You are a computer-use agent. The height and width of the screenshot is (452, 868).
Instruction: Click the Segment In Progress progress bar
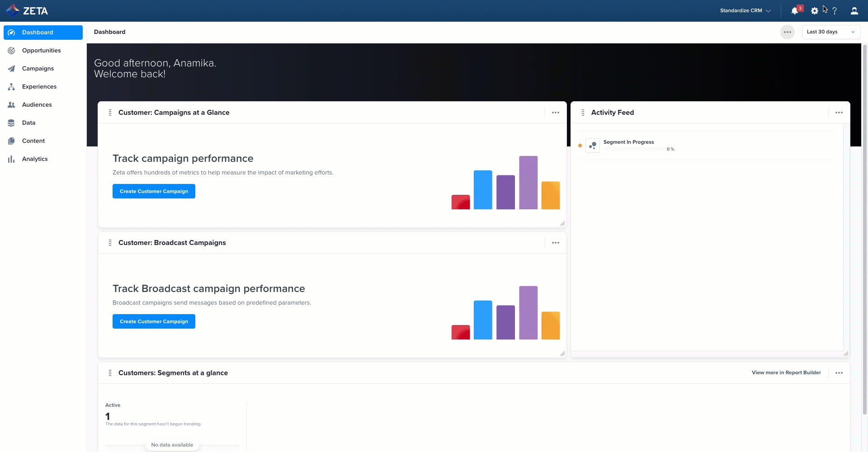(634, 149)
